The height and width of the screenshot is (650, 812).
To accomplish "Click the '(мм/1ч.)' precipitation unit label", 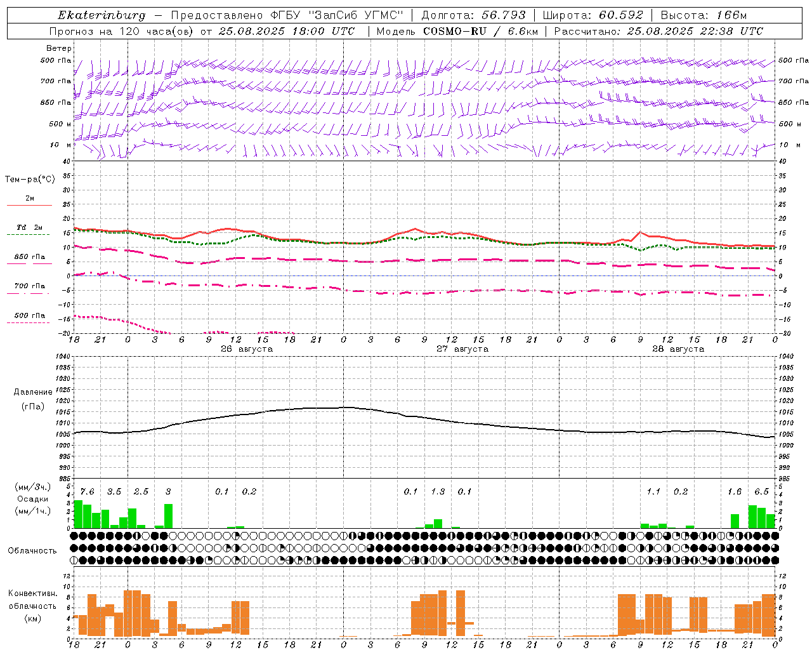I will (33, 511).
